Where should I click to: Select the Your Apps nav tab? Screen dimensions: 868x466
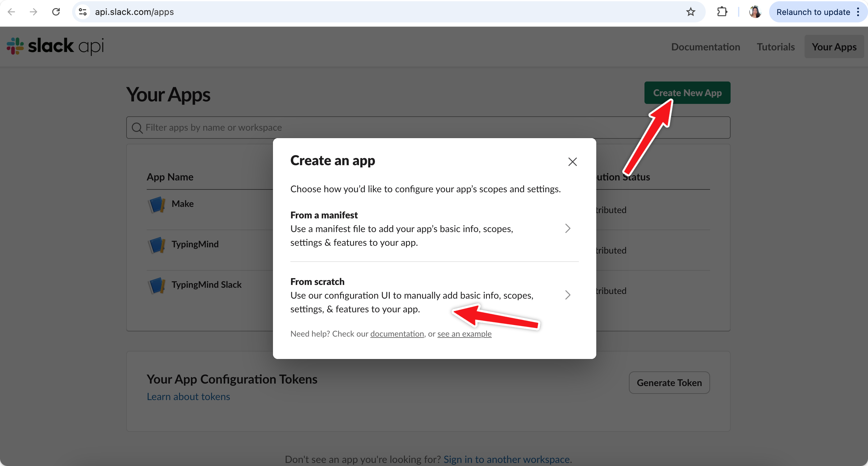[833, 47]
